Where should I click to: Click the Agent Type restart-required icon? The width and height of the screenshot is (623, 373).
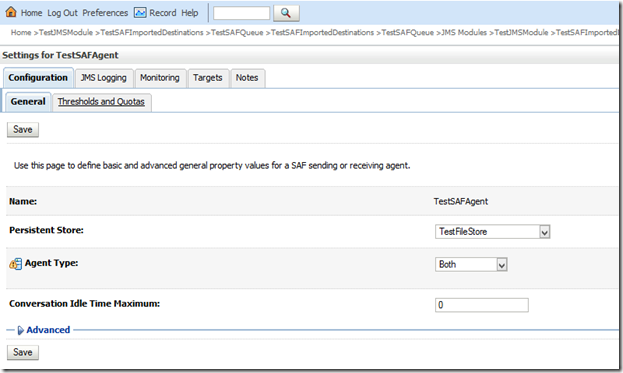[15, 264]
